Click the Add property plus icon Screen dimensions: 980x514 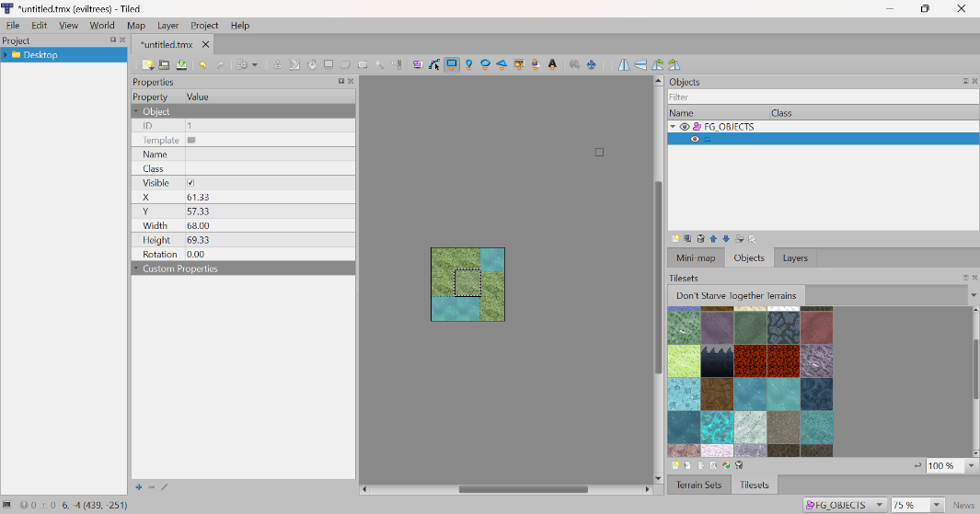(x=139, y=487)
